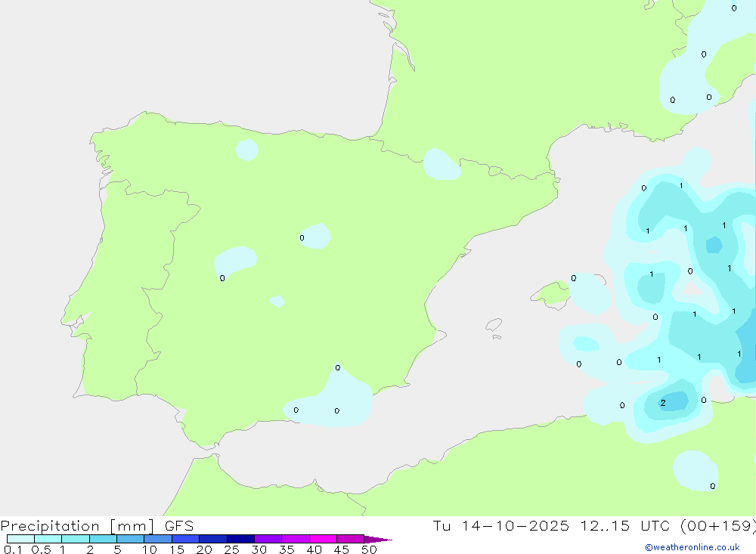The image size is (756, 554).
Task: Click the 10–15 mm legend color swatch
Action: (x=158, y=539)
